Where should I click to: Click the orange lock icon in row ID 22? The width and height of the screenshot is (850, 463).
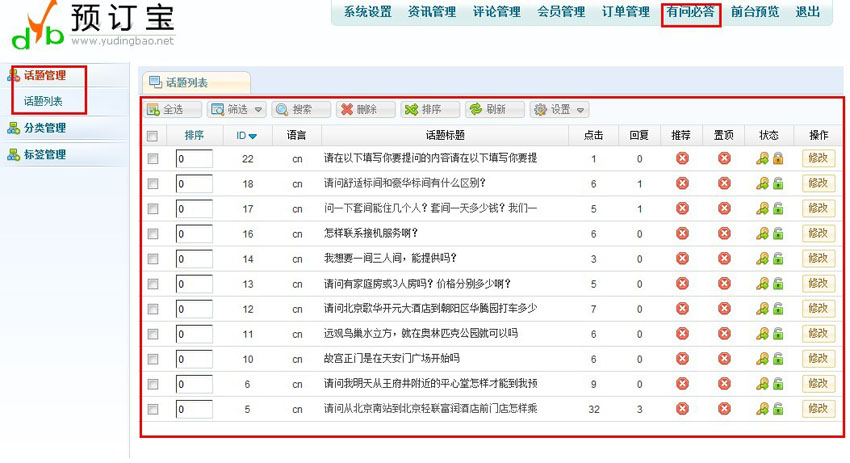[x=778, y=159]
